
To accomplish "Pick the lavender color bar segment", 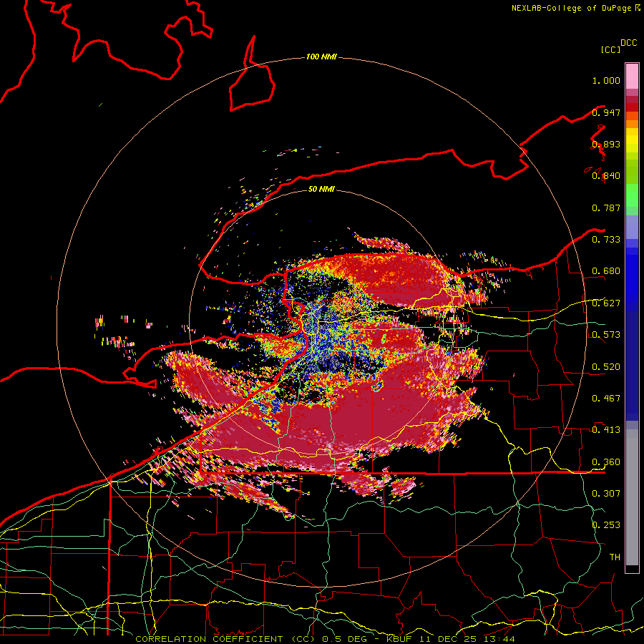I will pyautogui.click(x=632, y=227).
